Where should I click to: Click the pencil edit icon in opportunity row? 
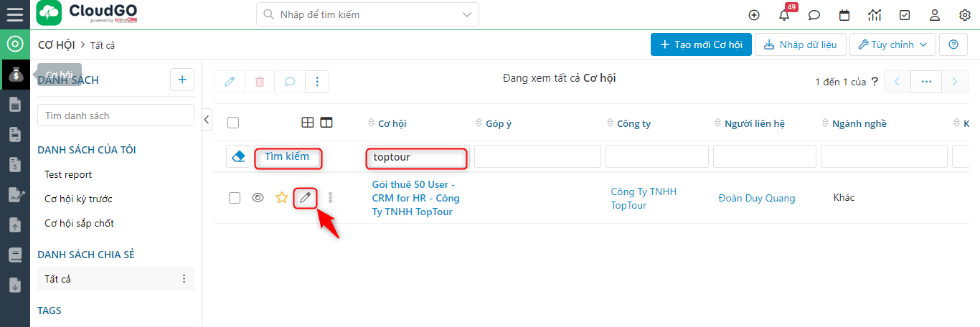pos(306,198)
